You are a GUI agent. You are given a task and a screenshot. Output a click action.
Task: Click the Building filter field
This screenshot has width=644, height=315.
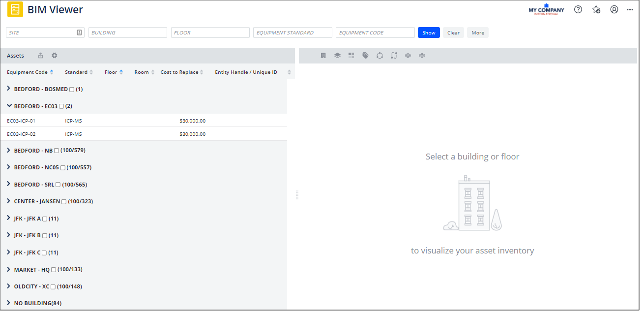pyautogui.click(x=128, y=32)
